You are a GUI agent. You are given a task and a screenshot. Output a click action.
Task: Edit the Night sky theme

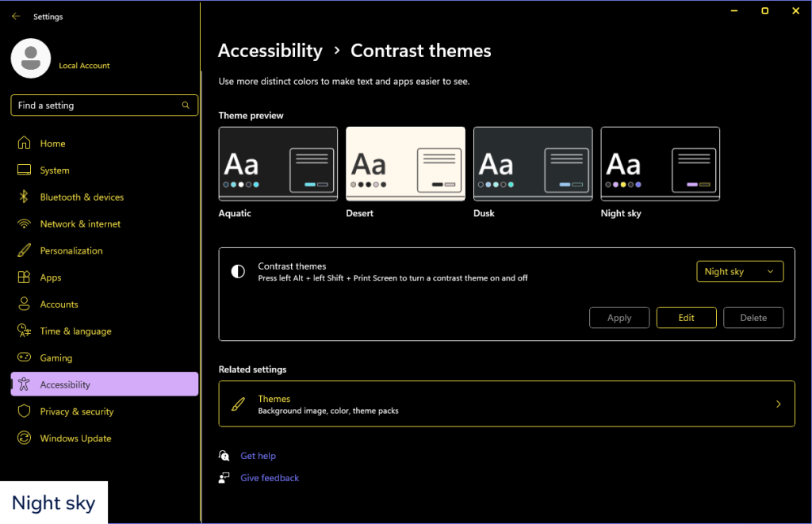(x=686, y=317)
